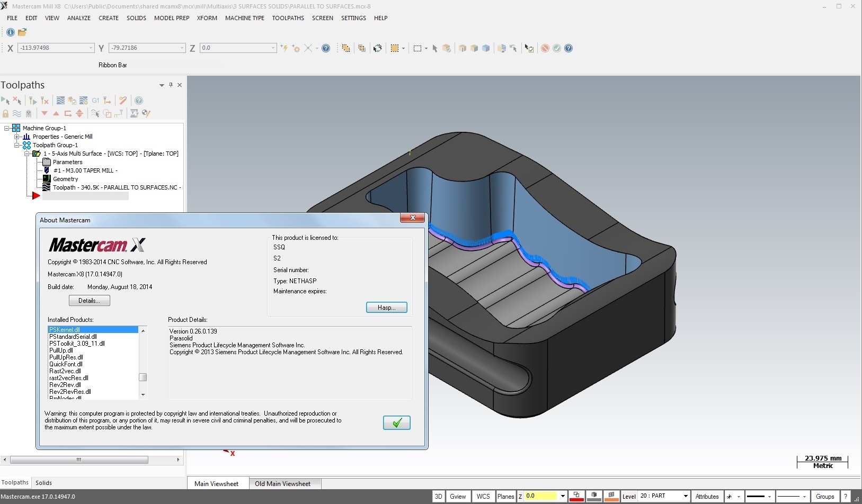
Task: Click the green OK circle icon in ribbon
Action: pos(557,48)
